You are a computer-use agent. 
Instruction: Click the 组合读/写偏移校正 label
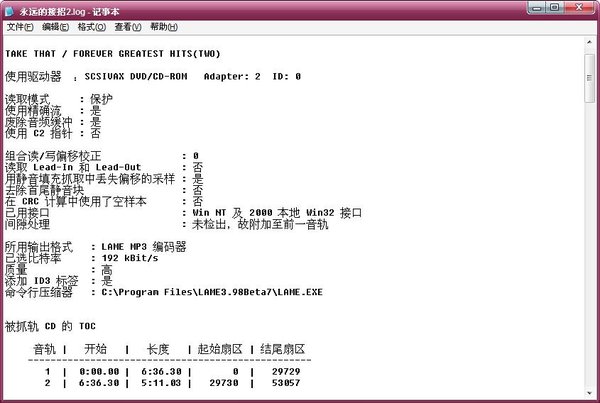pyautogui.click(x=53, y=156)
